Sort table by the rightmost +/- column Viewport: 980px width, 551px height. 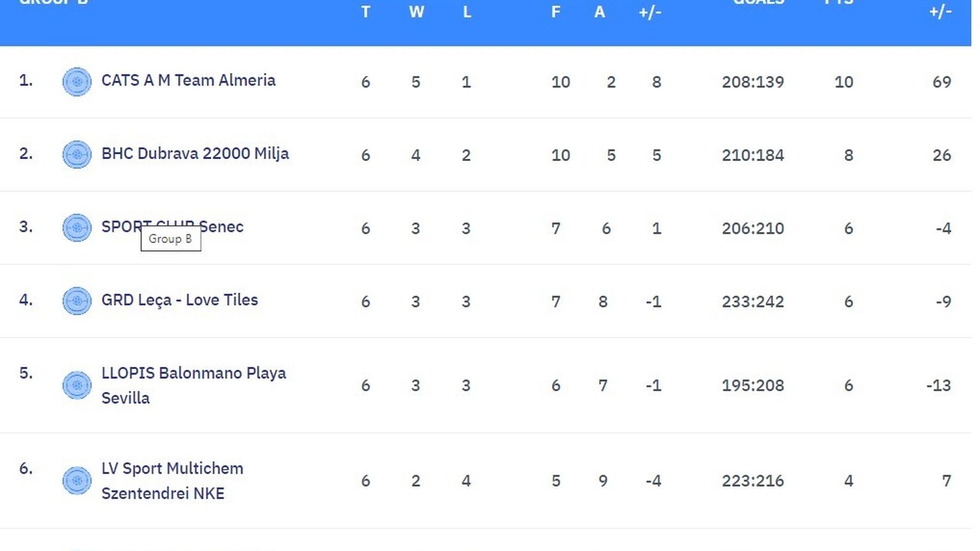tap(939, 12)
